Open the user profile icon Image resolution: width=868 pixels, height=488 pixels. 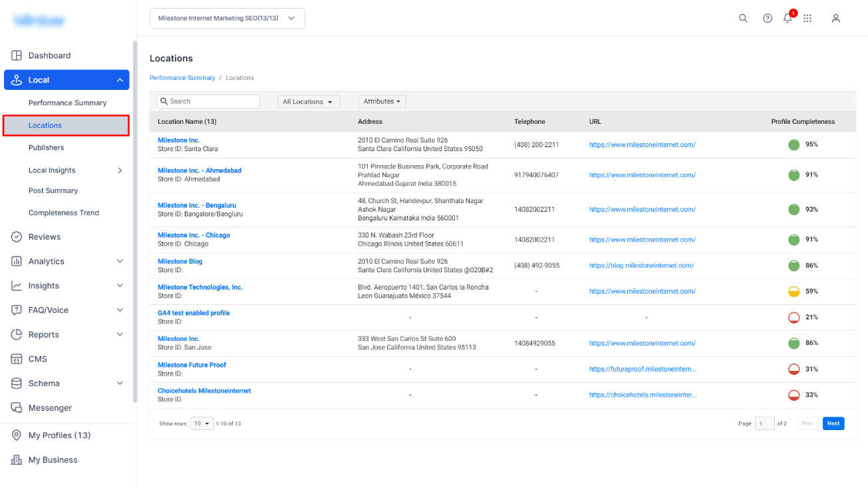coord(836,19)
